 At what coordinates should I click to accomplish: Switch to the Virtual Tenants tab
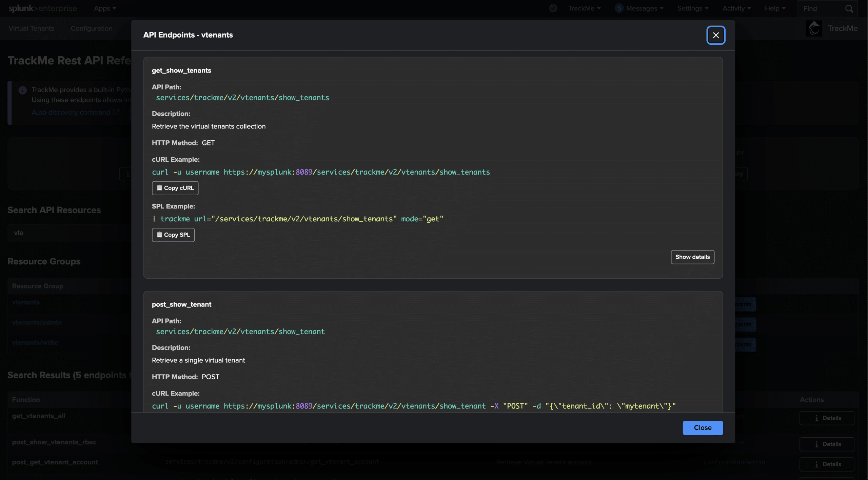coord(31,28)
